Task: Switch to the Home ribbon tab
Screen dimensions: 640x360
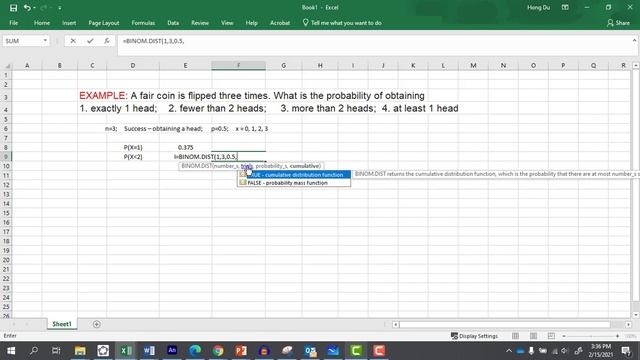Action: 42,23
